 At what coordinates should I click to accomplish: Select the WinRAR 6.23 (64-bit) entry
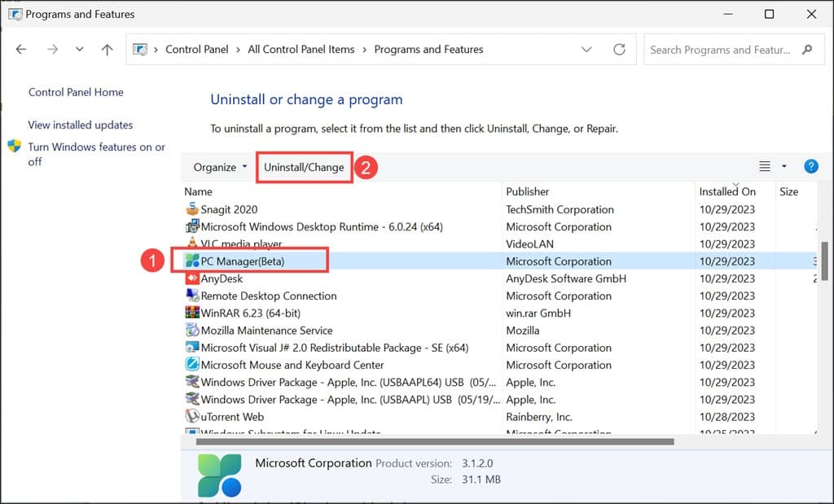point(251,313)
